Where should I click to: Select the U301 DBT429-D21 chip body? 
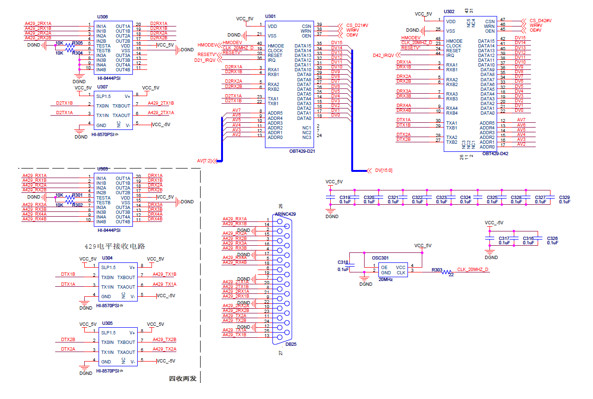pos(289,84)
